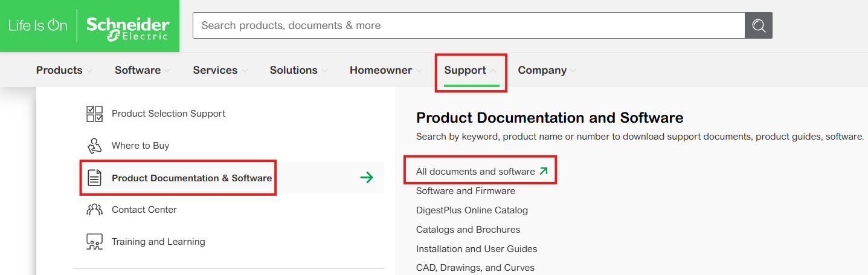The height and width of the screenshot is (275, 868).
Task: Expand the Solutions menu chevron
Action: [x=324, y=71]
